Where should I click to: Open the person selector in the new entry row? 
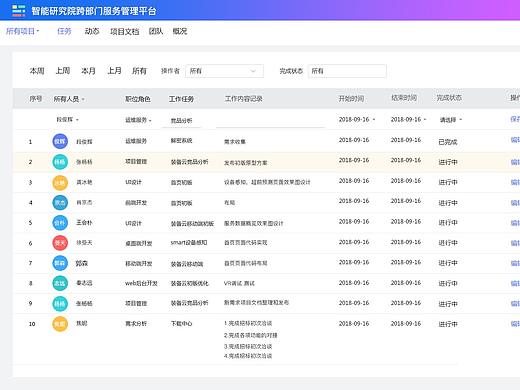pos(67,120)
